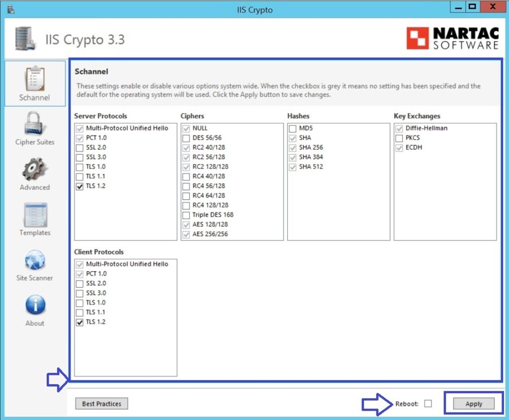Enable the MD5 hash checkbox
This screenshot has height=420, width=509.
(x=292, y=129)
